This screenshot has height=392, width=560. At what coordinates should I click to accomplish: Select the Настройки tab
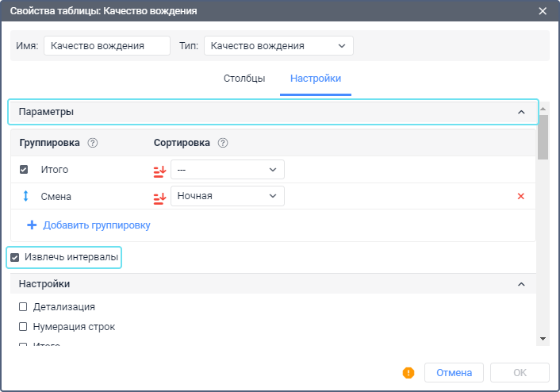pos(316,79)
